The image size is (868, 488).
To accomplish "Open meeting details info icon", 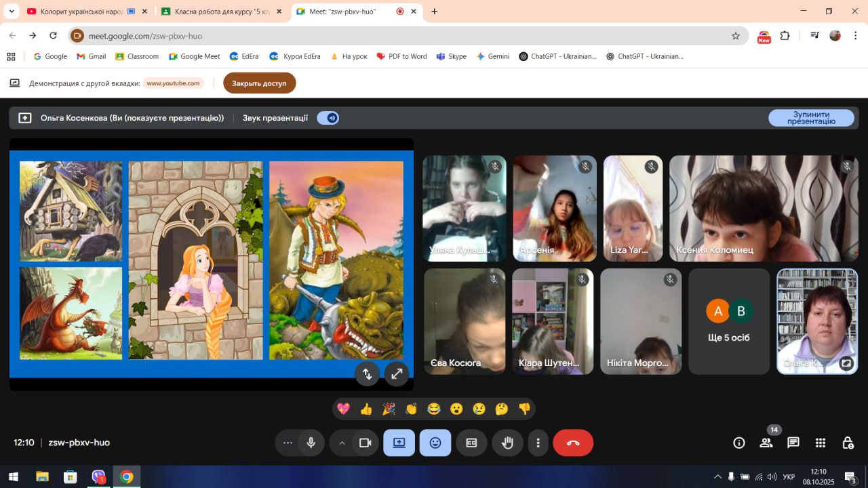I will point(739,443).
